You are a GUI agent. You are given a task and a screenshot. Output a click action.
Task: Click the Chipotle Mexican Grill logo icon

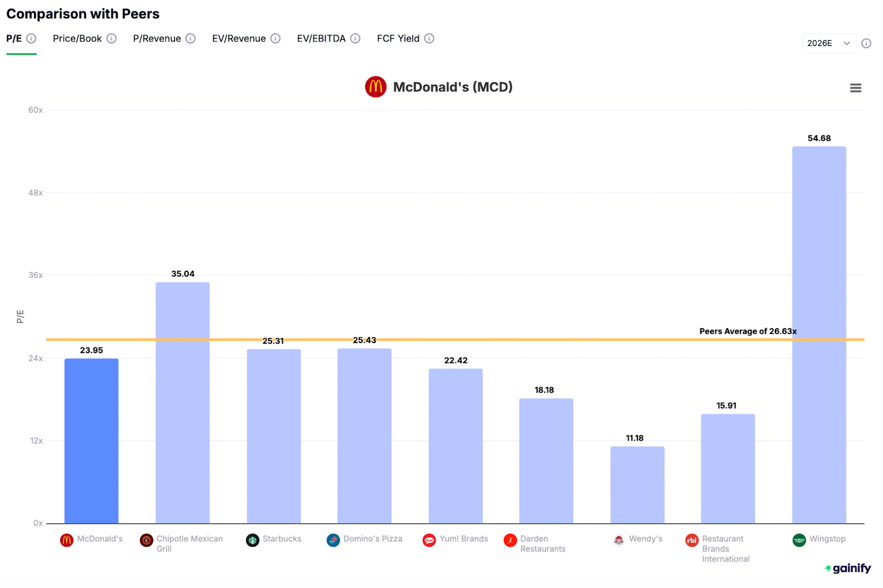[146, 540]
